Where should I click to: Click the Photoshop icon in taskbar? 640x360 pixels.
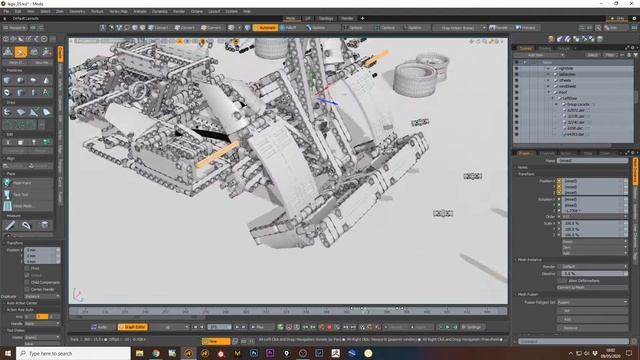[253, 353]
